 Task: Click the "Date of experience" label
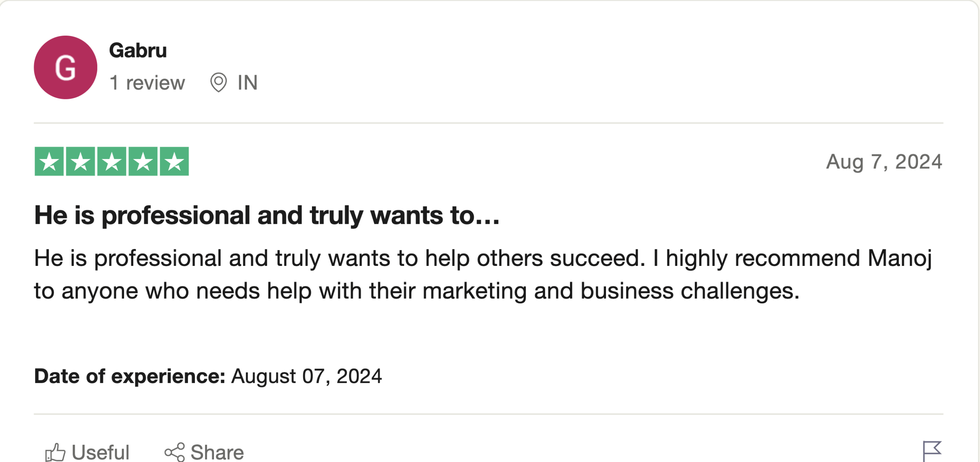[130, 376]
